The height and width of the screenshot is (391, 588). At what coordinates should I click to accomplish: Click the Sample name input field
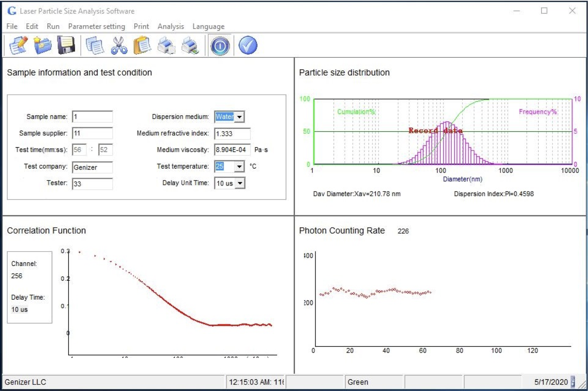coord(92,117)
